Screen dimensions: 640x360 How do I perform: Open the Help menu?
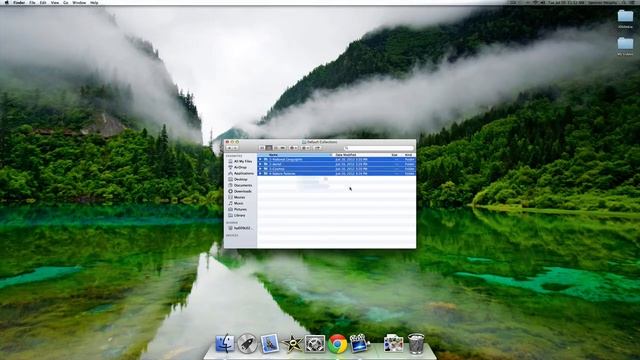point(94,2)
